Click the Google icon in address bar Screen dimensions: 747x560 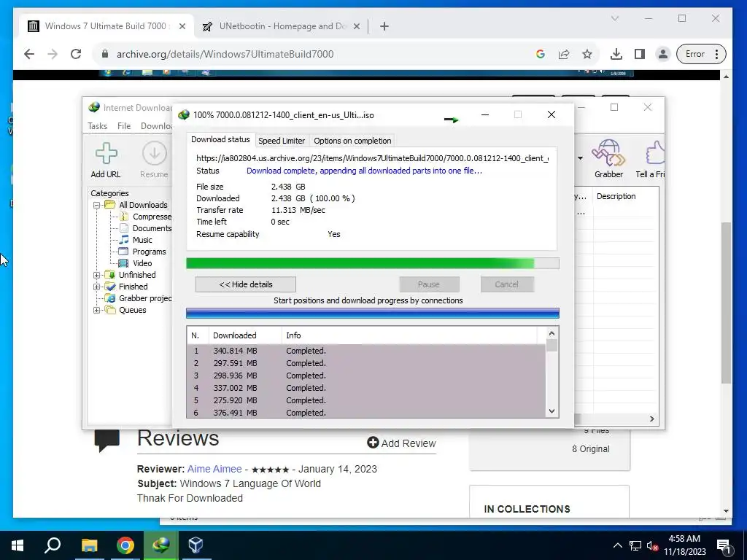[541, 54]
